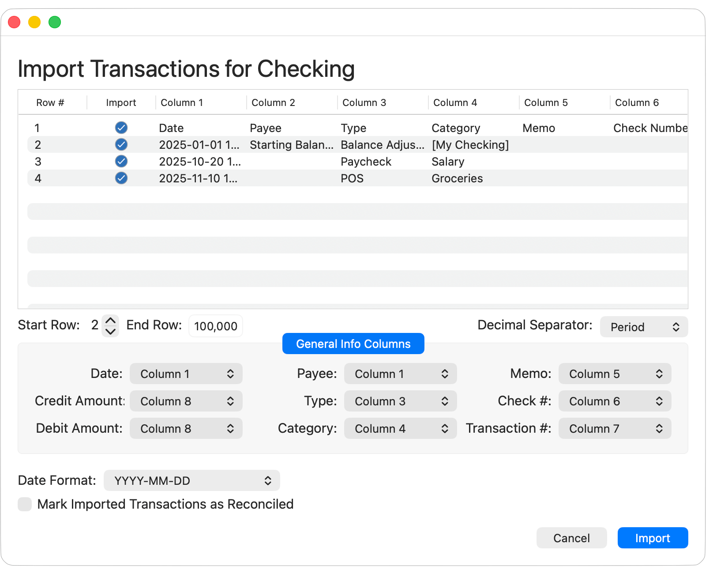Screen dimensions: 728x574
Task: Change the Payee column mapping
Action: click(x=400, y=374)
